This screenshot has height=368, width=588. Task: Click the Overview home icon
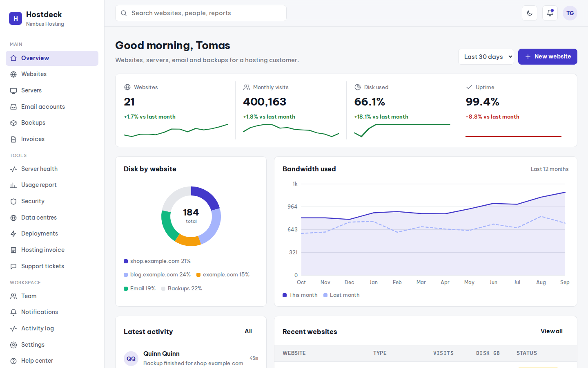click(13, 58)
